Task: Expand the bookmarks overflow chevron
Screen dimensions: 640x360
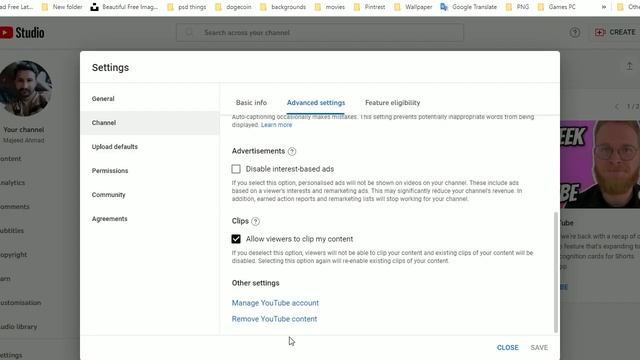Action: [x=604, y=7]
